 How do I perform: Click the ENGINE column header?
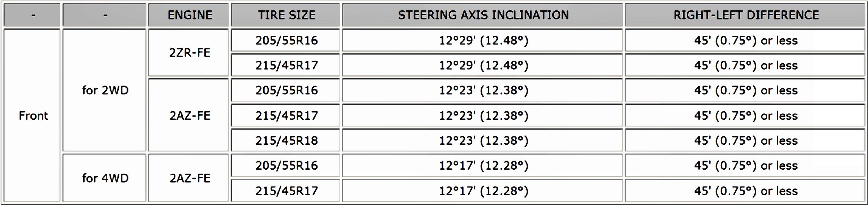pos(190,15)
